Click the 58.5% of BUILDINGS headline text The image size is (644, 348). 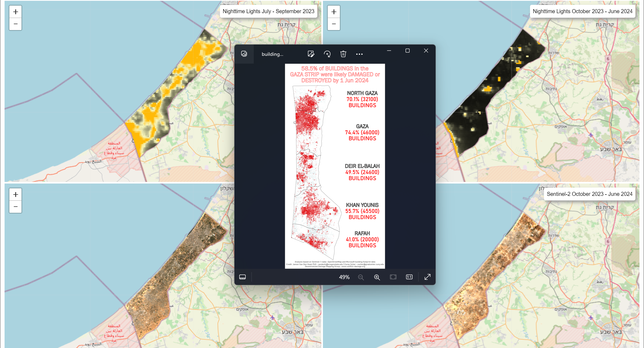(335, 74)
